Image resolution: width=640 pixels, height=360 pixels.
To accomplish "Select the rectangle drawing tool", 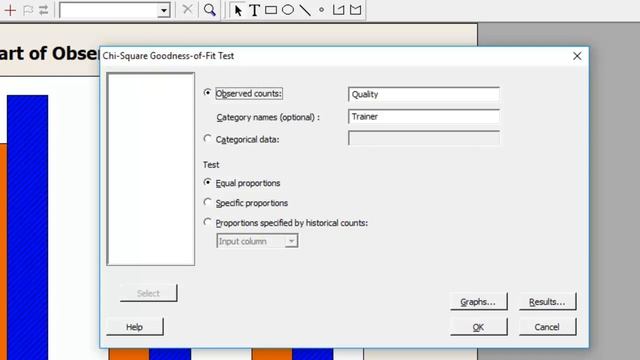I will (271, 10).
